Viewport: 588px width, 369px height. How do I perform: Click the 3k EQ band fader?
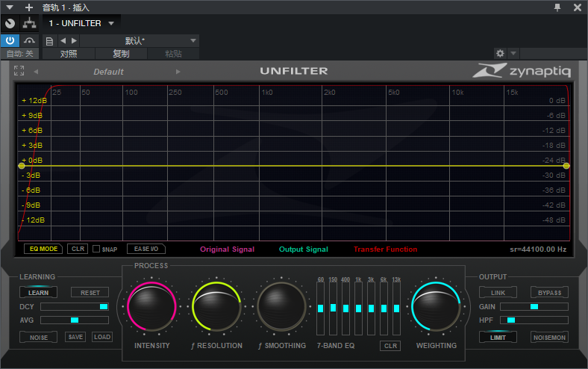(372, 308)
